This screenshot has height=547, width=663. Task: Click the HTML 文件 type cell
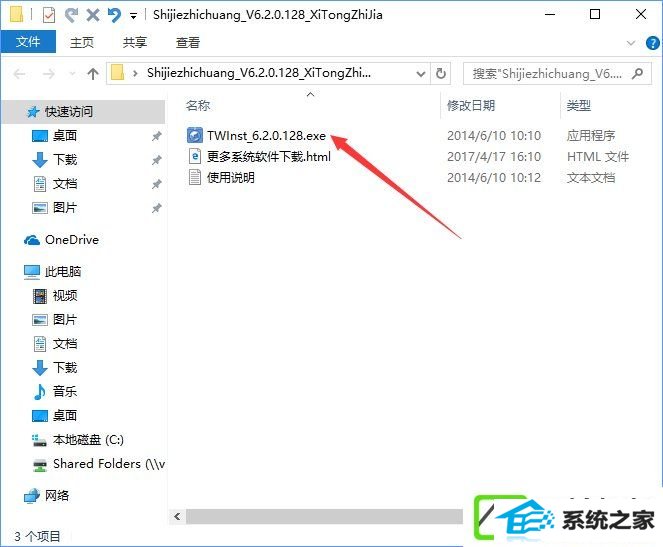pos(598,157)
